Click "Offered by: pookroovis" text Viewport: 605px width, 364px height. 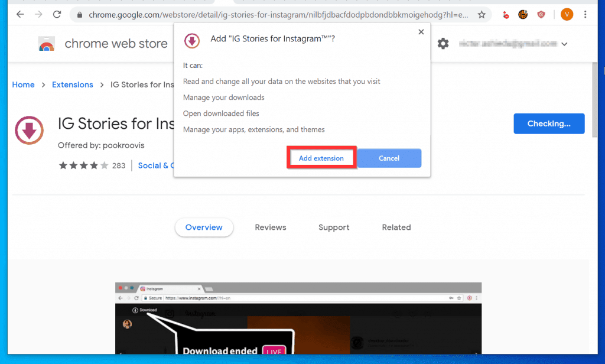tap(101, 145)
